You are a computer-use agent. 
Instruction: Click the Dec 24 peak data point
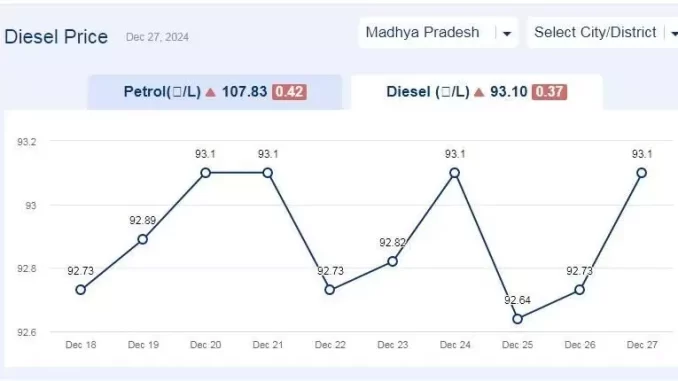454,173
